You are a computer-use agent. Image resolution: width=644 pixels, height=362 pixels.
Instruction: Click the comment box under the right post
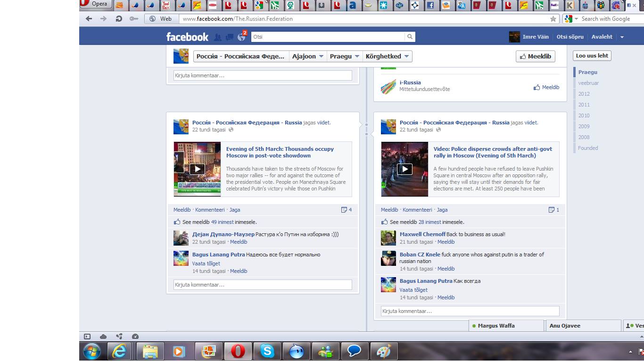pyautogui.click(x=470, y=311)
